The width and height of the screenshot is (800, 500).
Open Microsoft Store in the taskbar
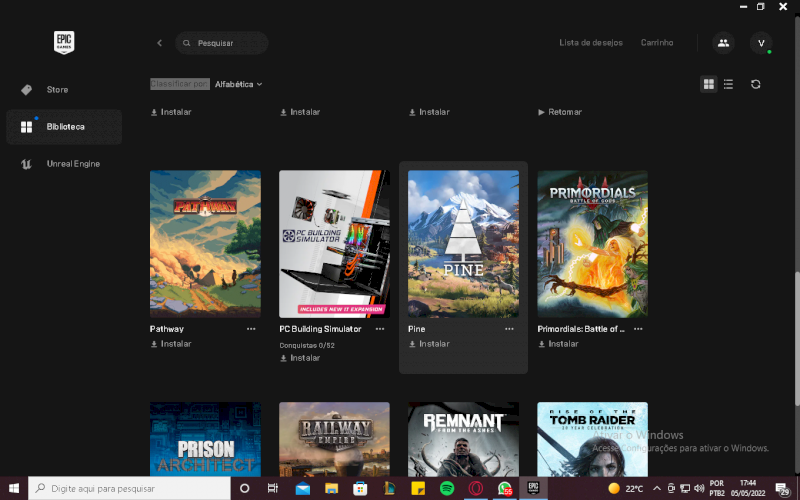(x=360, y=488)
